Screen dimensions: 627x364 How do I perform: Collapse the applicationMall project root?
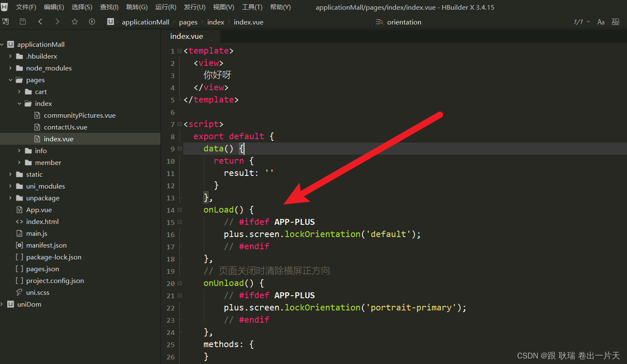coord(2,44)
